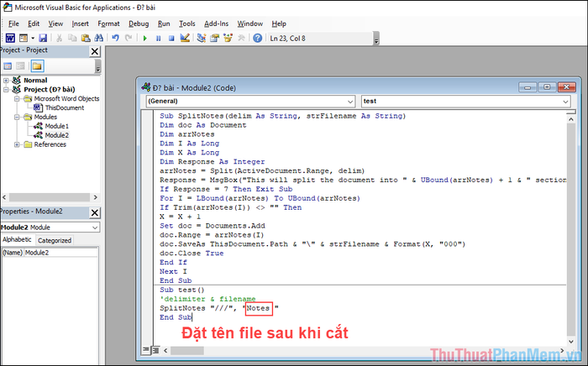Click the Reset stop icon
This screenshot has width=588, height=366.
pyautogui.click(x=171, y=39)
